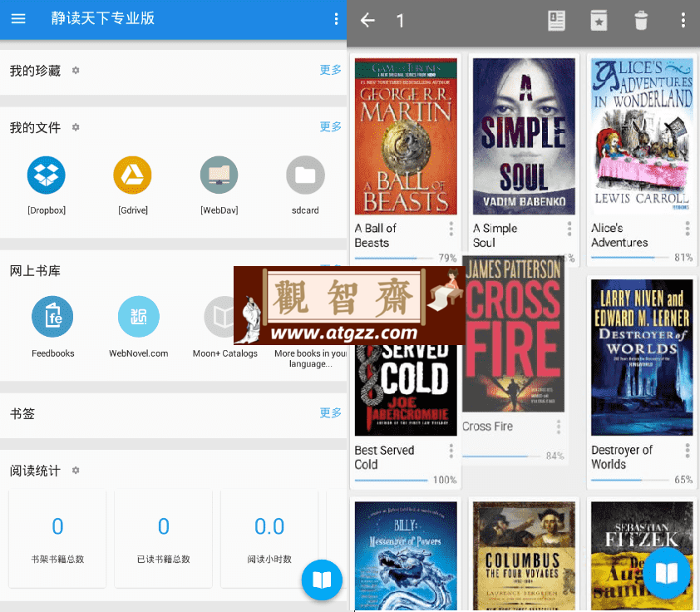
Task: Open the WebDav network folder icon
Action: [219, 175]
